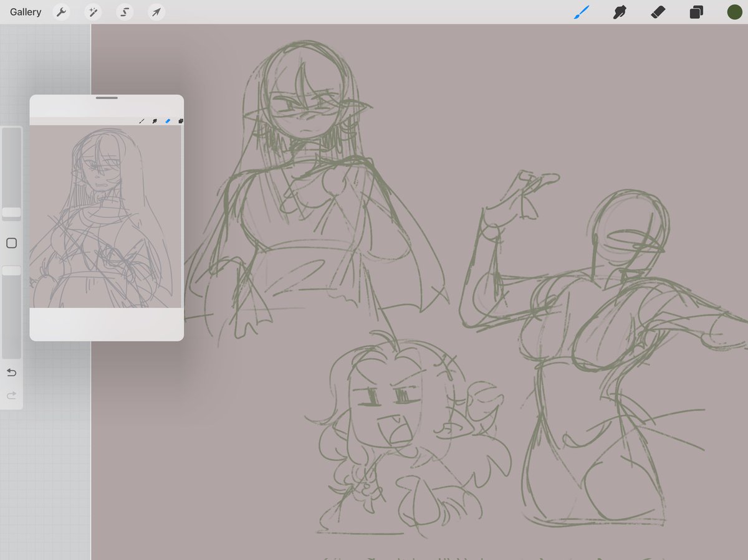
Task: Select the Brush tool
Action: [581, 12]
